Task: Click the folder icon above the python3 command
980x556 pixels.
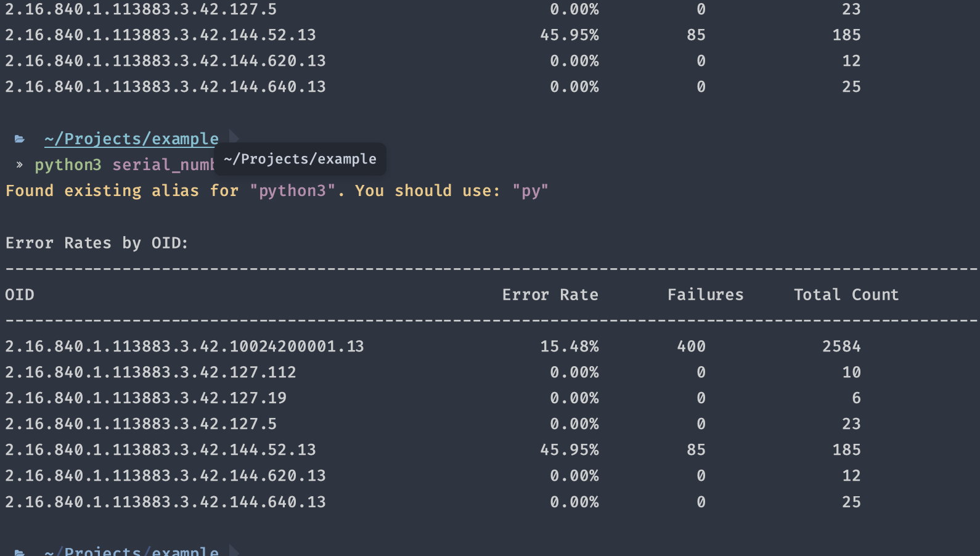Action: (20, 139)
